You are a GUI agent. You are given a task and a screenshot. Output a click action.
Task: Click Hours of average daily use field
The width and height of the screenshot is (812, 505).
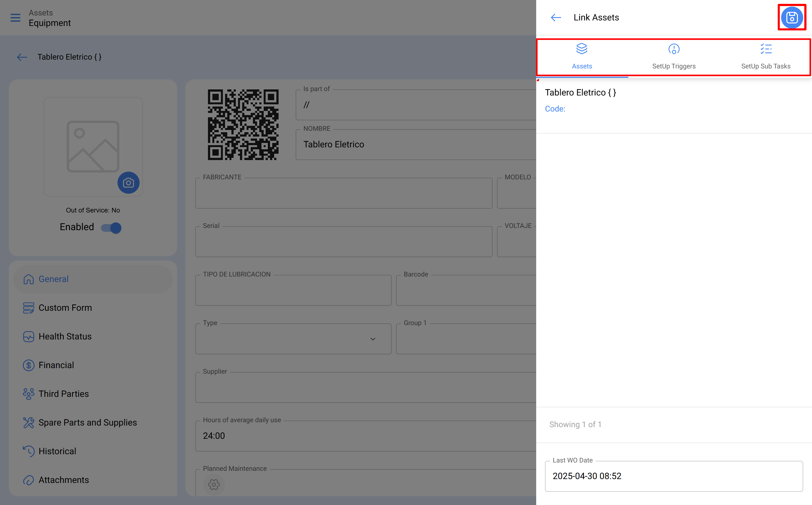click(366, 436)
